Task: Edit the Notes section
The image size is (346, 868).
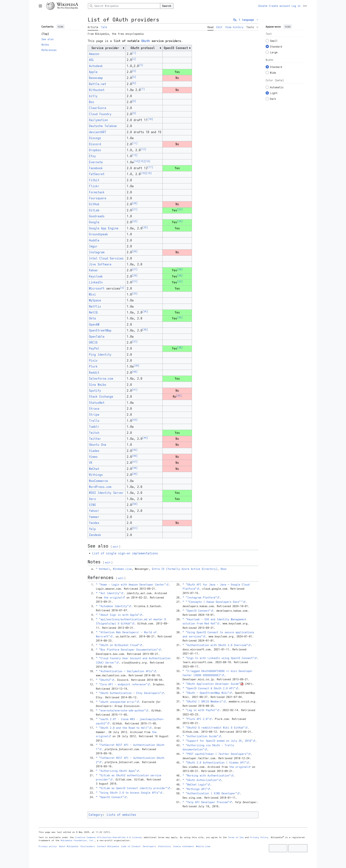Action: coord(108,562)
